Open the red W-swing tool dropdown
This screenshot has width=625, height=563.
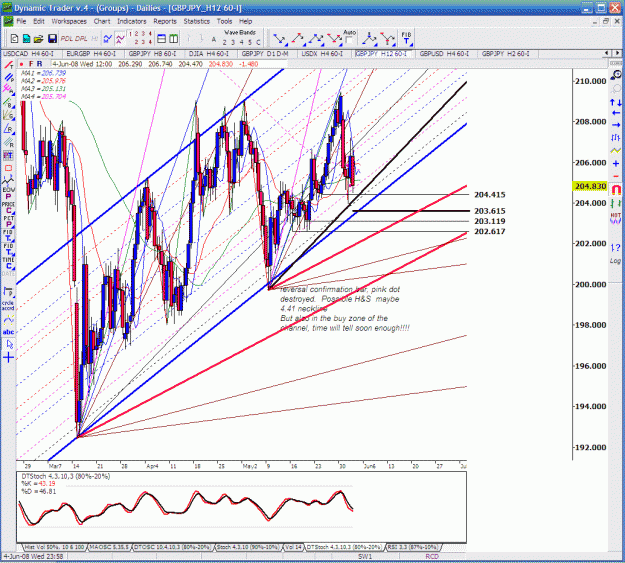tap(334, 39)
